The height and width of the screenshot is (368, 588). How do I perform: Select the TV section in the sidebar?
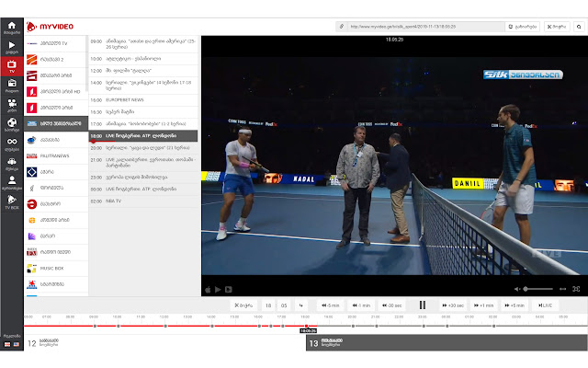pyautogui.click(x=12, y=66)
